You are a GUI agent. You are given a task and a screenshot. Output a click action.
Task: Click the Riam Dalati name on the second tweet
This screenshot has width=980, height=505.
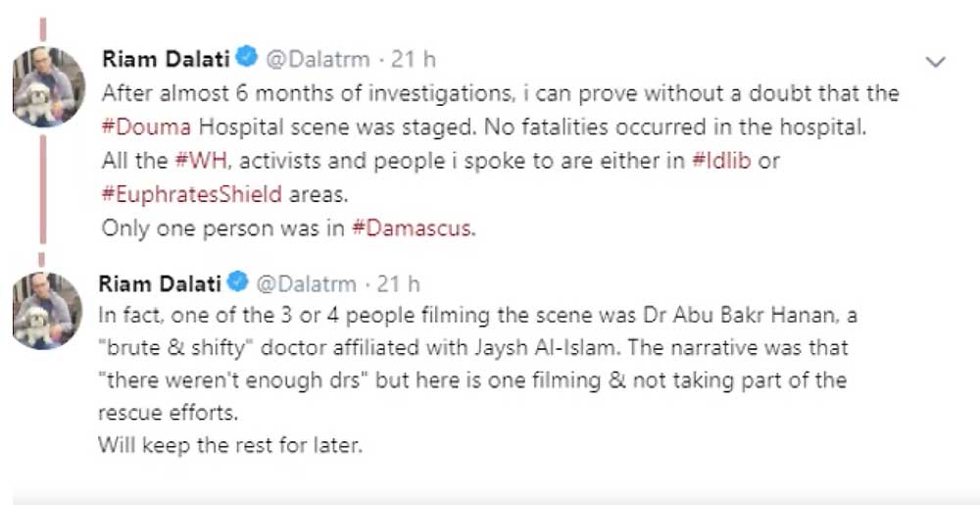[161, 284]
